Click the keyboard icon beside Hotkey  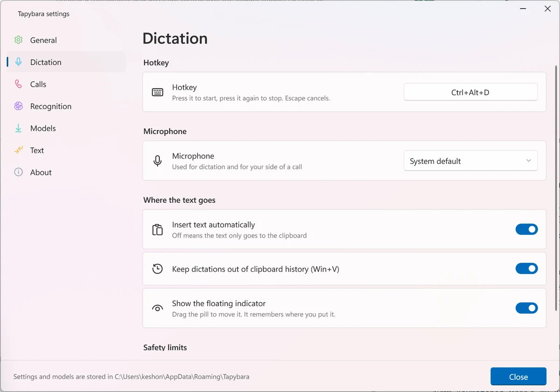(x=158, y=92)
